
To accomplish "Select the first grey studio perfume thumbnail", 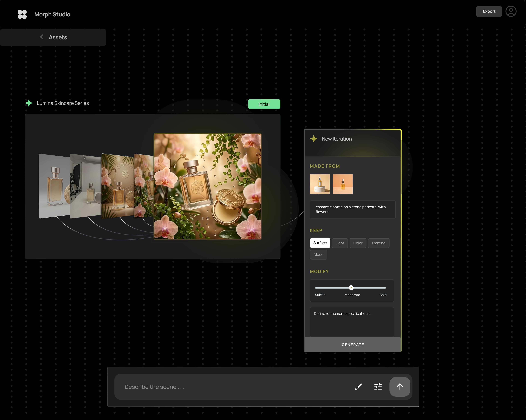I will 54,186.
